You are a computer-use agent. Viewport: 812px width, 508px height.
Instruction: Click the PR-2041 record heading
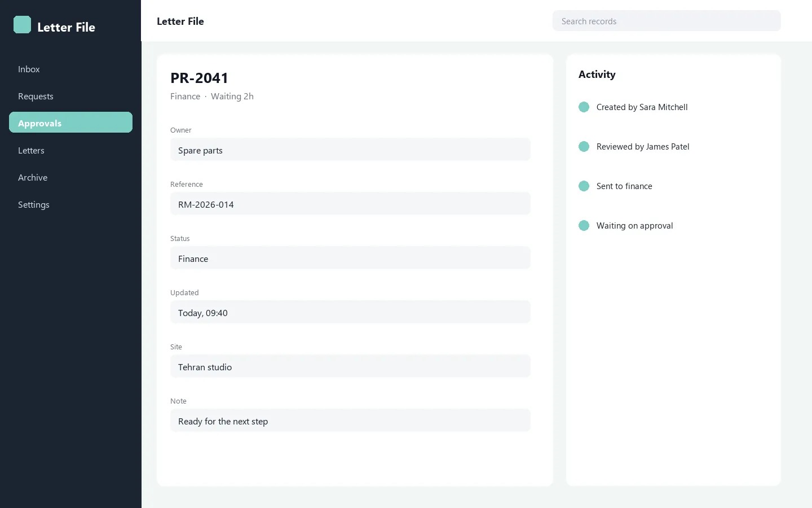click(x=199, y=78)
